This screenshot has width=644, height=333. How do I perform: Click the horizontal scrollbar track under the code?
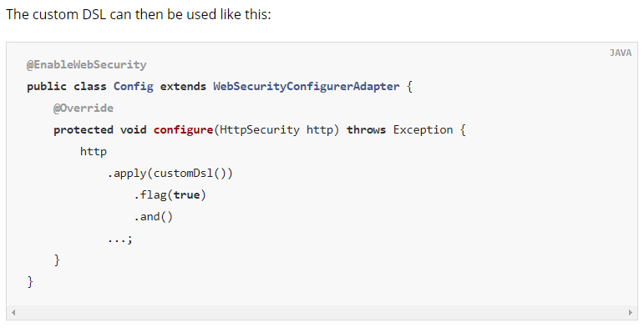click(322, 312)
